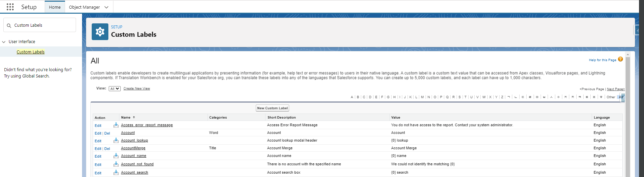The image size is (644, 177).
Task: Open the Create New View link
Action: [137, 88]
